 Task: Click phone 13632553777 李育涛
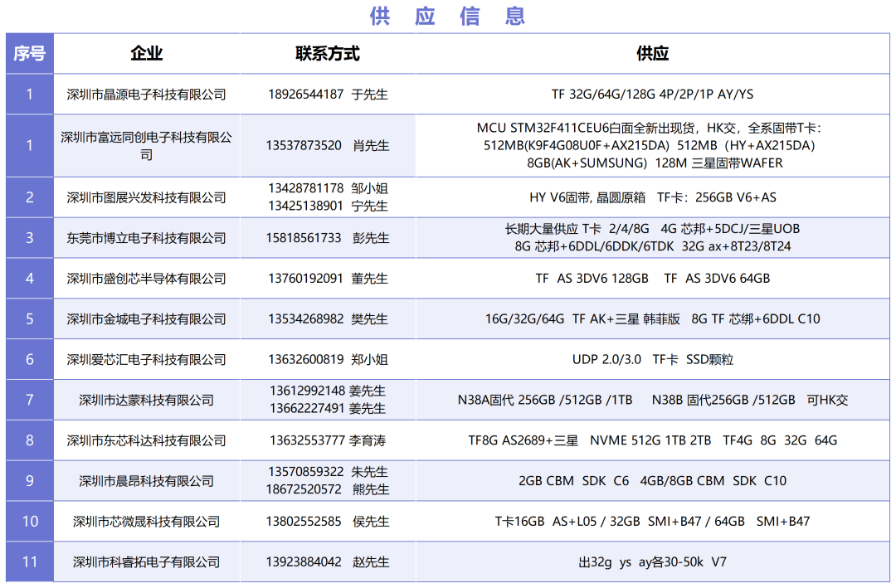point(328,441)
